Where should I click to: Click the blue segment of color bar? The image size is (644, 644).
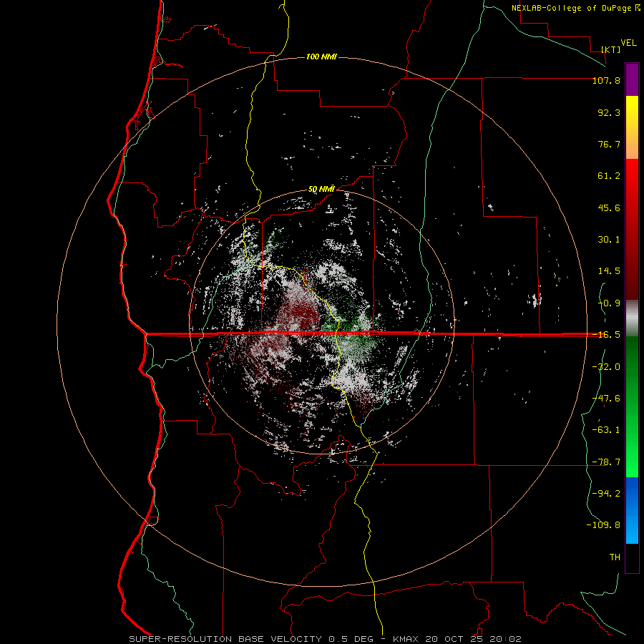[x=632, y=510]
